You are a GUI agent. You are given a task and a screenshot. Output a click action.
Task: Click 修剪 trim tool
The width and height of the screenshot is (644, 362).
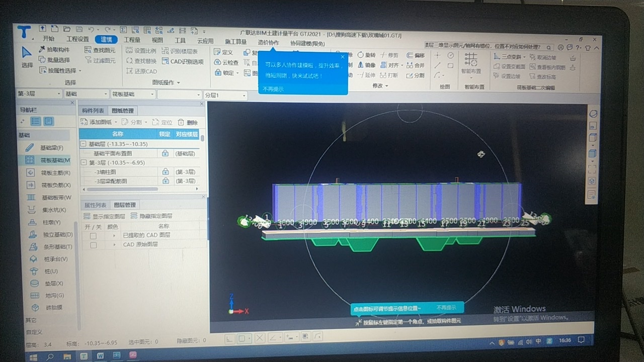389,55
